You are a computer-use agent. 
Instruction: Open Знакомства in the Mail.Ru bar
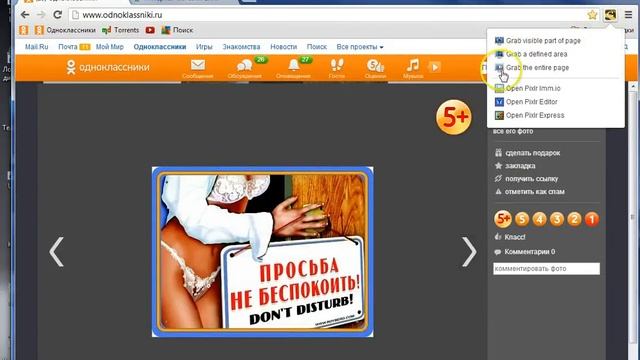pyautogui.click(x=241, y=47)
